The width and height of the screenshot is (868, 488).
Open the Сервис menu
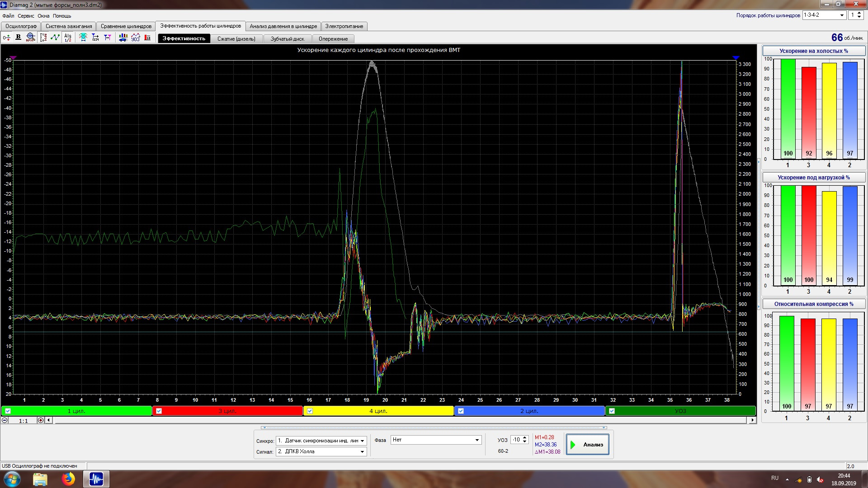click(x=26, y=16)
